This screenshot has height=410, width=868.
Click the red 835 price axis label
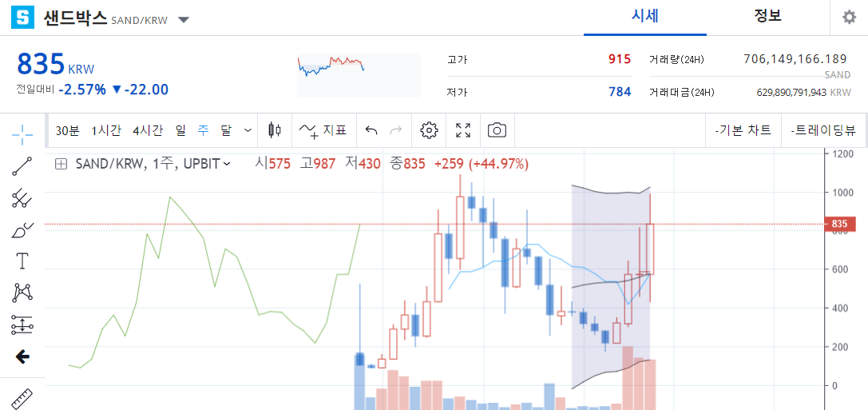coord(839,225)
